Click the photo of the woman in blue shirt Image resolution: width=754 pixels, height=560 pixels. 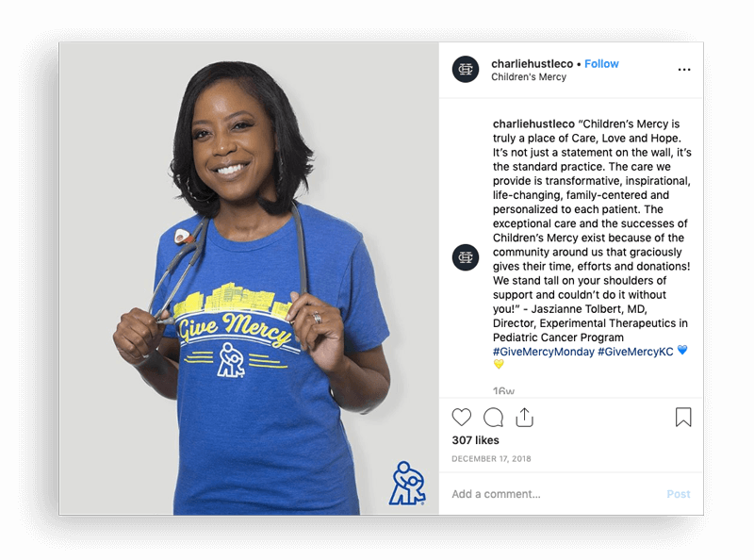[x=249, y=278]
